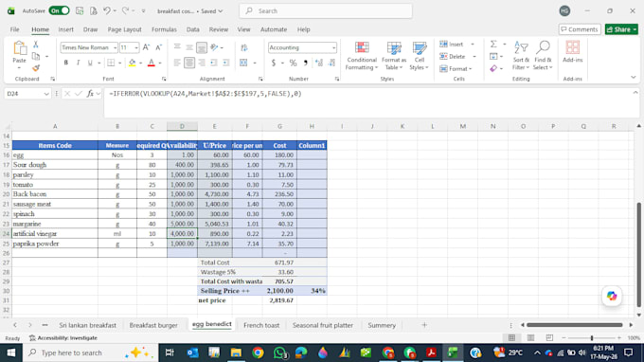Open the File menu
644x362 pixels.
[15, 29]
